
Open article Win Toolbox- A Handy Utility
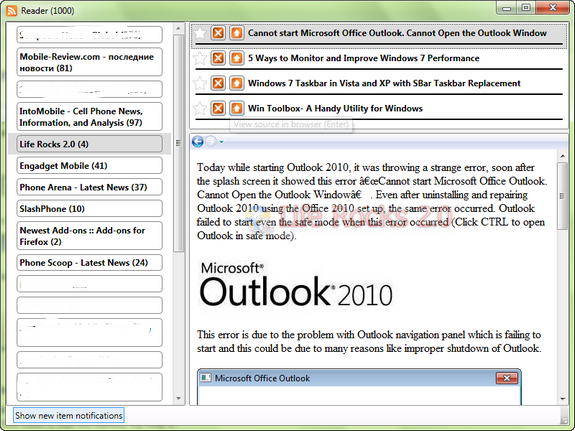[335, 108]
